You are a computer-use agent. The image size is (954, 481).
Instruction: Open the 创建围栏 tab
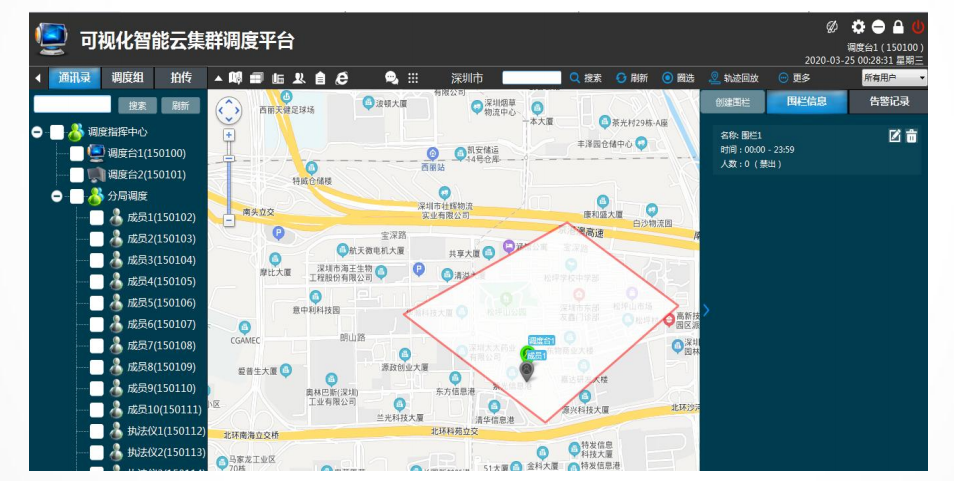(x=733, y=102)
